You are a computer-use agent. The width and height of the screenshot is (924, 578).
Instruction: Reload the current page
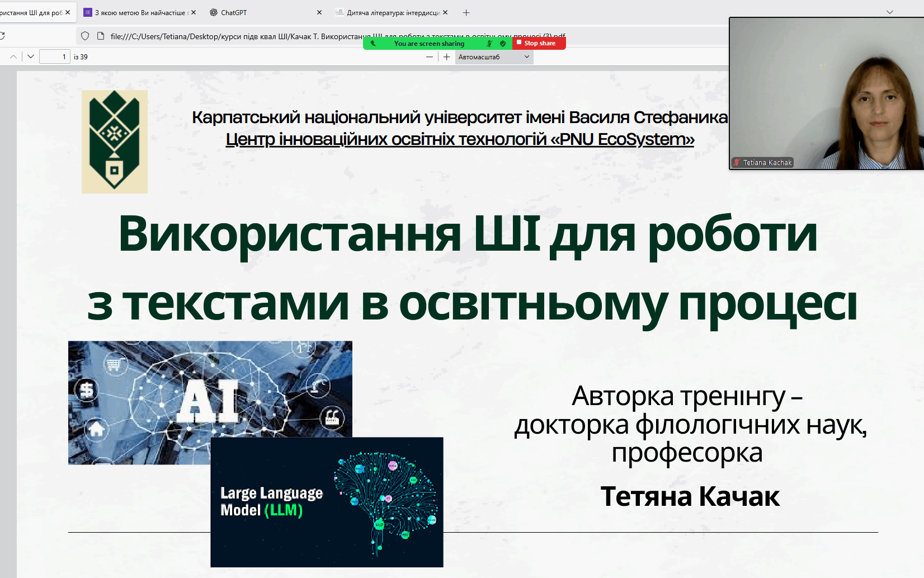[x=2, y=36]
